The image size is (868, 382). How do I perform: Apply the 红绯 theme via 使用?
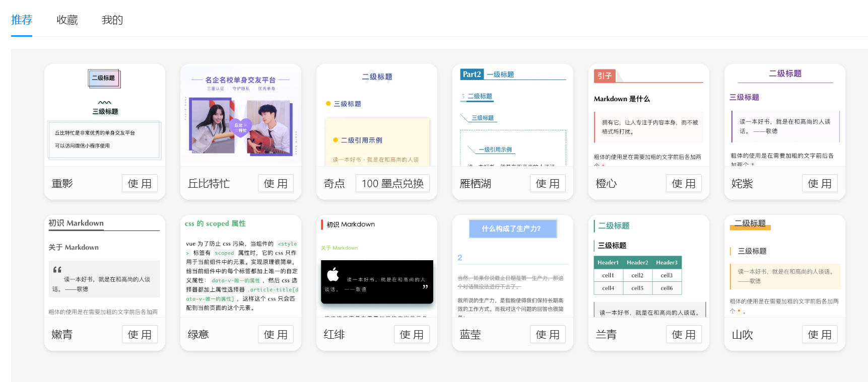(412, 334)
